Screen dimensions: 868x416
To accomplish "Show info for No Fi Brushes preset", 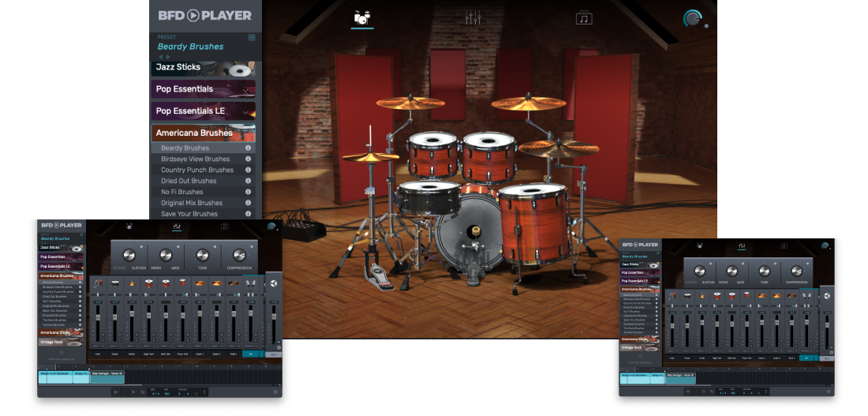I will 248,192.
